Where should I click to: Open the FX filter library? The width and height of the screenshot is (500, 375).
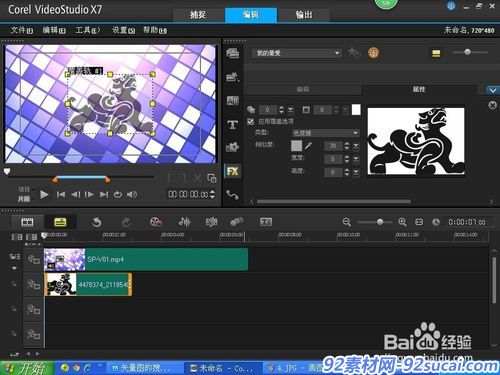tap(232, 171)
